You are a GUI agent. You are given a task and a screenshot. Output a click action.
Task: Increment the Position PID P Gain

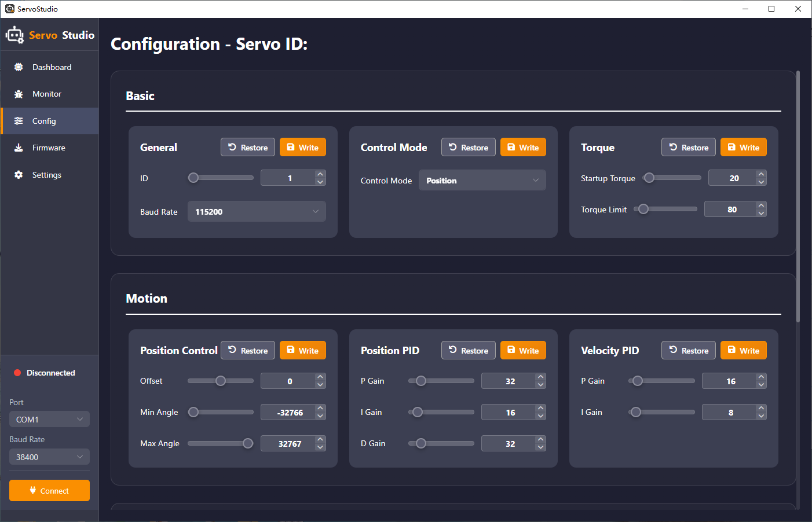click(540, 377)
